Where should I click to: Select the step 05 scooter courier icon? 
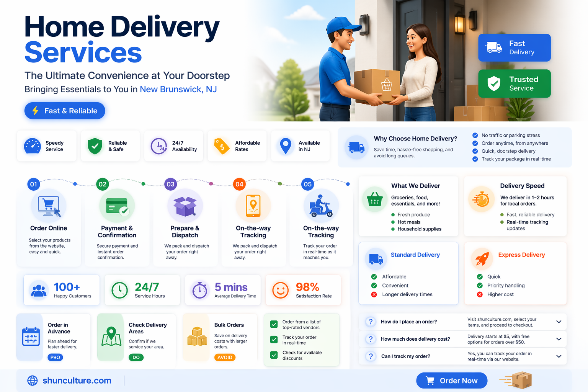click(321, 206)
